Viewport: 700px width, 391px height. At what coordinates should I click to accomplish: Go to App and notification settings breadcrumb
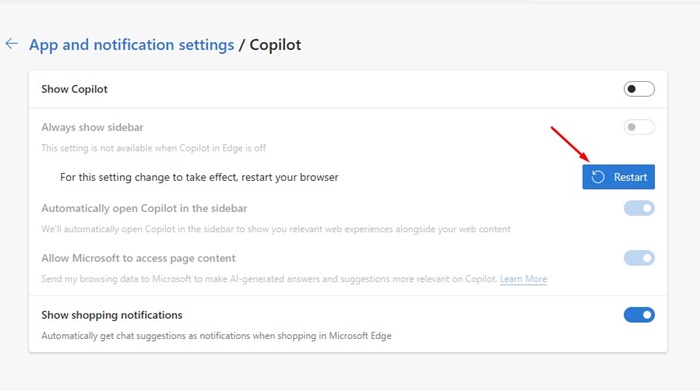tap(132, 45)
